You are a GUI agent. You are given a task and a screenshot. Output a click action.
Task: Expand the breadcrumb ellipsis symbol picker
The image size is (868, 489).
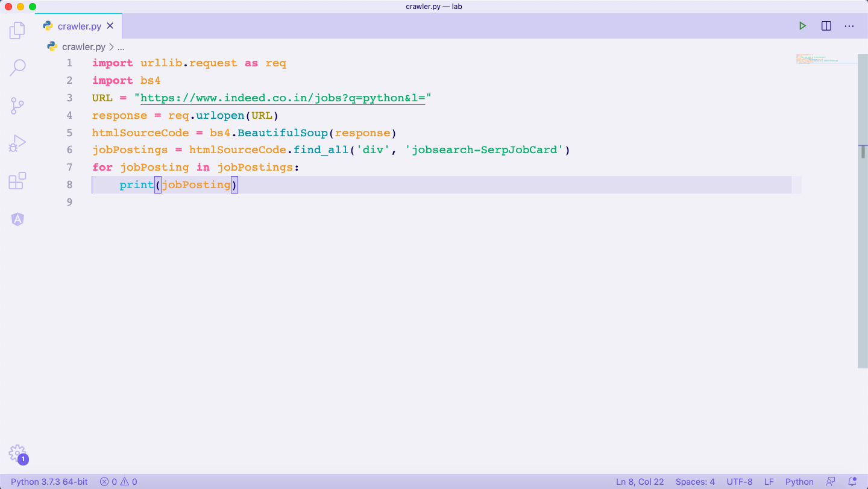pos(121,46)
